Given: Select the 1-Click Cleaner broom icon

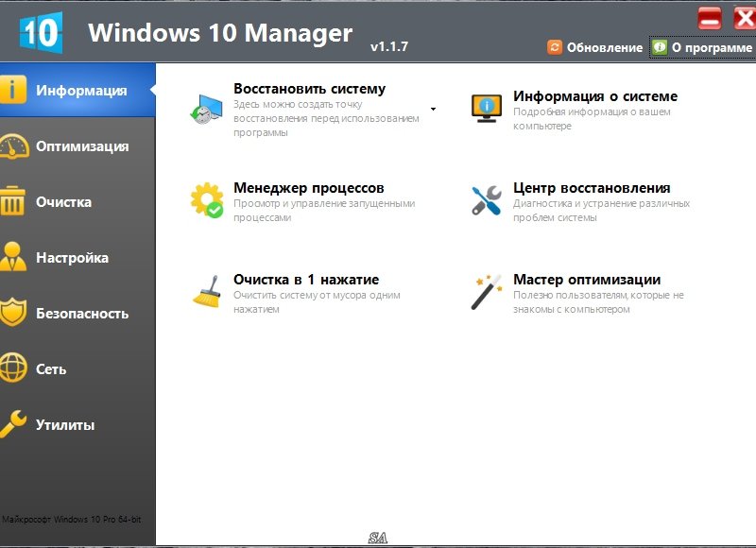Looking at the screenshot, I should click(207, 291).
